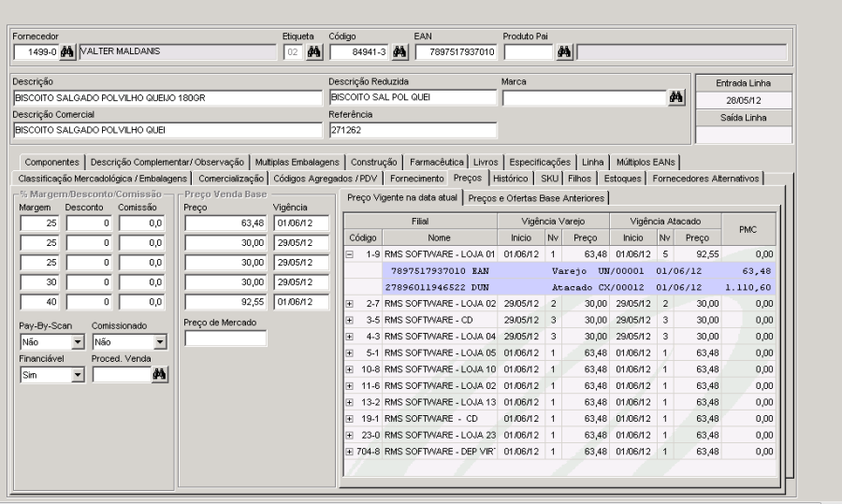This screenshot has width=842, height=504.
Task: Open the Proced. Venda search binoculars
Action: pos(158,374)
